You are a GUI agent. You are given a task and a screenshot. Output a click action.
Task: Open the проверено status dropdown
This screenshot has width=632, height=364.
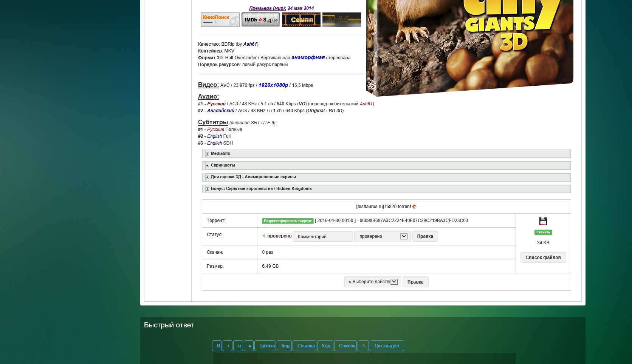click(382, 236)
